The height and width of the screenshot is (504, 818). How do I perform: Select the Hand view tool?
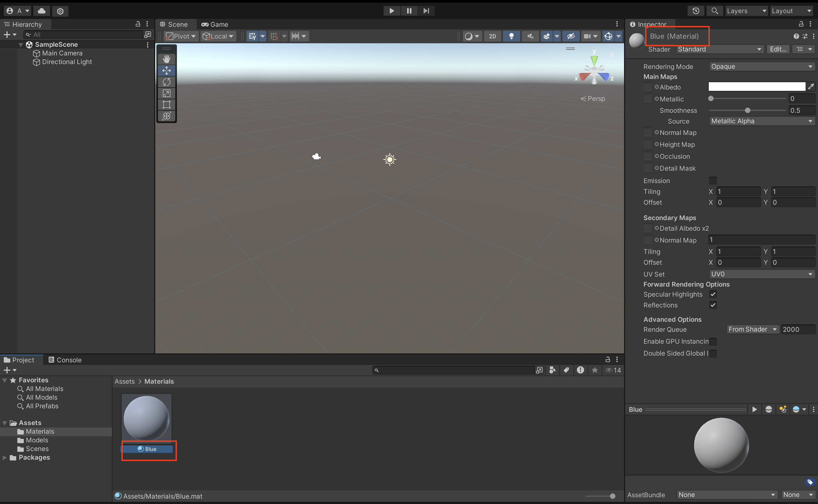(x=166, y=59)
